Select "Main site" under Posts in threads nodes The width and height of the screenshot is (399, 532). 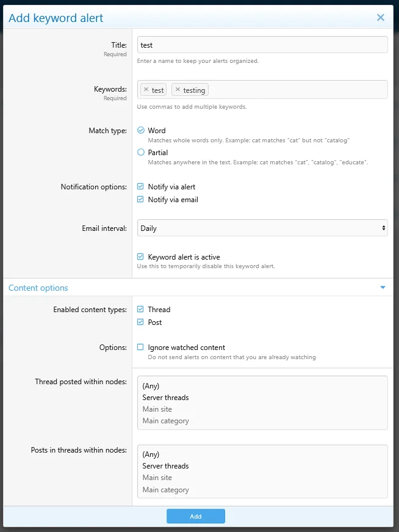pos(157,478)
